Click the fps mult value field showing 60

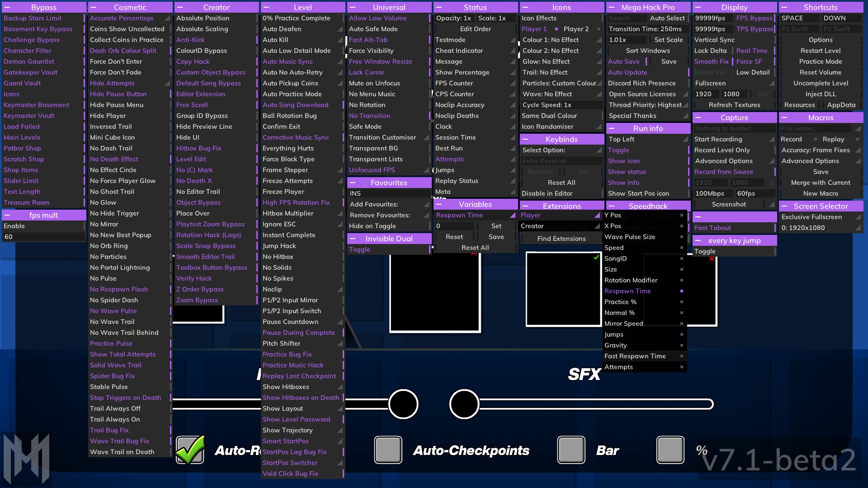click(x=43, y=237)
